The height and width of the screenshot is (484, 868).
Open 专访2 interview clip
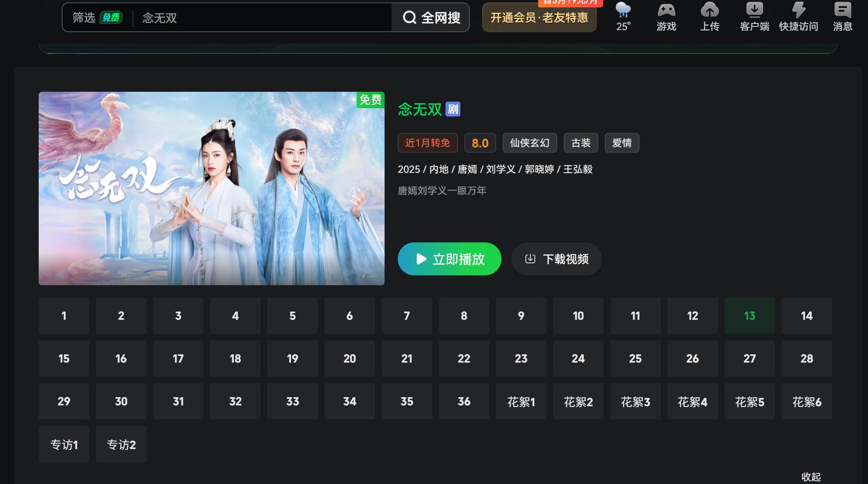tap(121, 444)
